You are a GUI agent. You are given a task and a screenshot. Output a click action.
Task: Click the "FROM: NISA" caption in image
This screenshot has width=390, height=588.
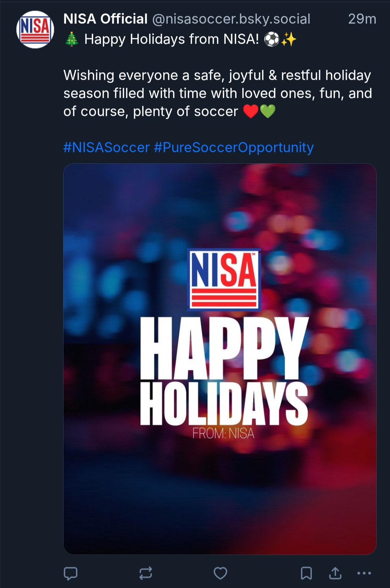(224, 433)
